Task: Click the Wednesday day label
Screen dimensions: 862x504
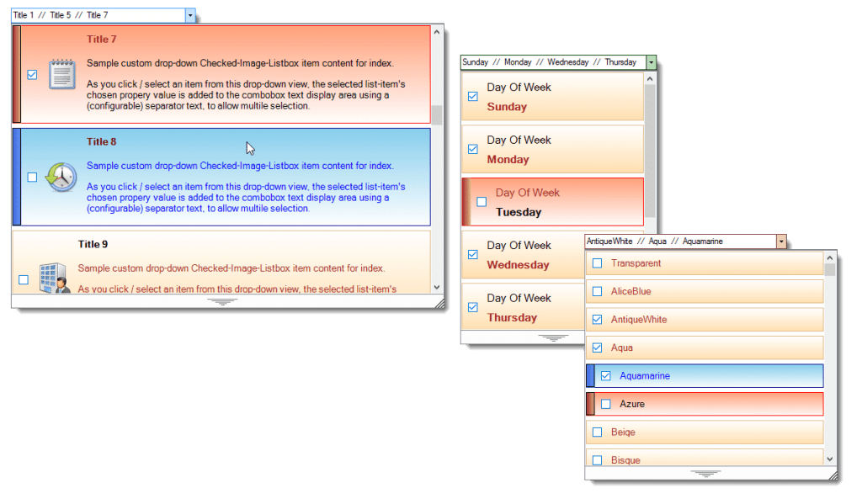Action: [x=518, y=265]
